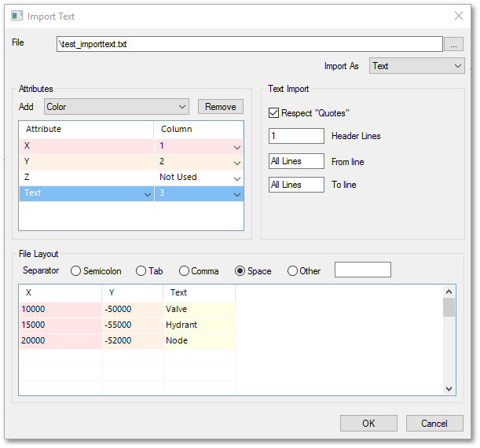Select the Space separator radio button
The height and width of the screenshot is (448, 480).
[240, 271]
